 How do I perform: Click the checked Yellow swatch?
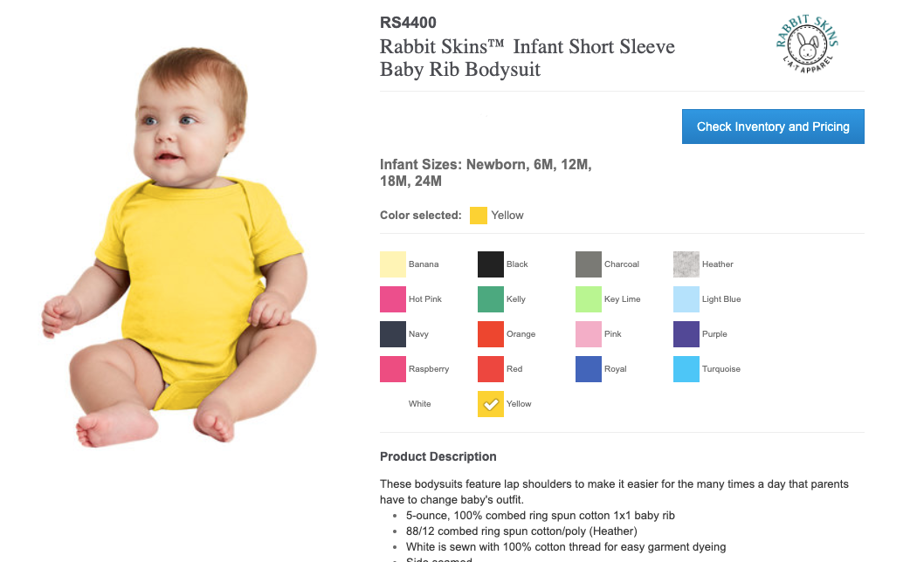(491, 404)
